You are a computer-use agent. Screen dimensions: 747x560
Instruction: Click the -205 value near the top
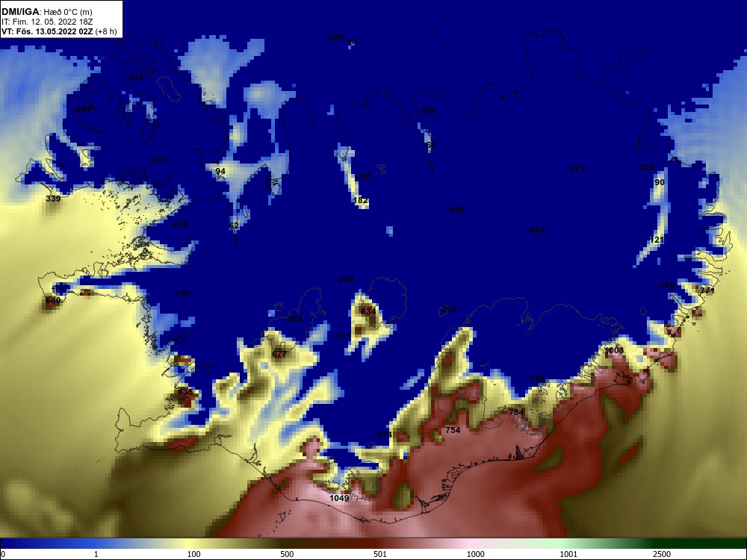[335, 37]
